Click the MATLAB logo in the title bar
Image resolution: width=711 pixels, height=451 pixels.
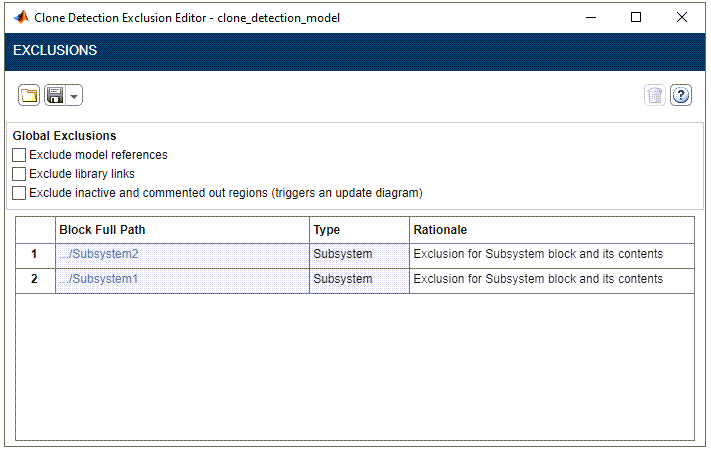(19, 18)
